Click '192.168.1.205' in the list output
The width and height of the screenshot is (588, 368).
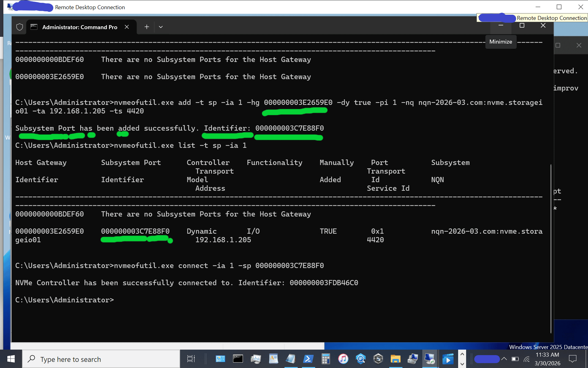tap(223, 240)
